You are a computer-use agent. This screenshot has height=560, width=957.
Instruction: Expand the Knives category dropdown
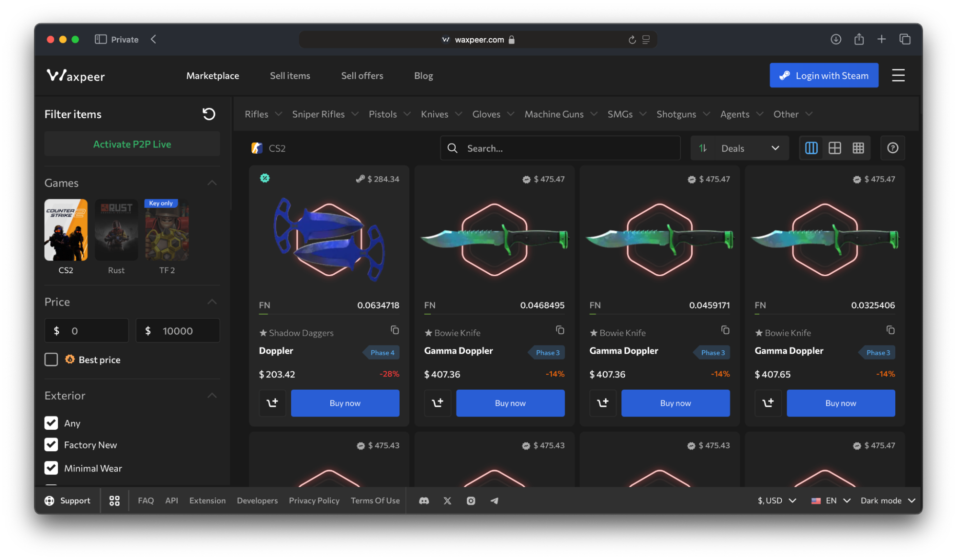pos(441,114)
